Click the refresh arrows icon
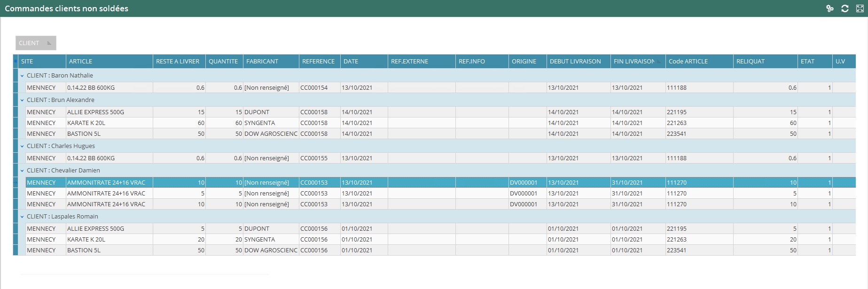 [845, 8]
